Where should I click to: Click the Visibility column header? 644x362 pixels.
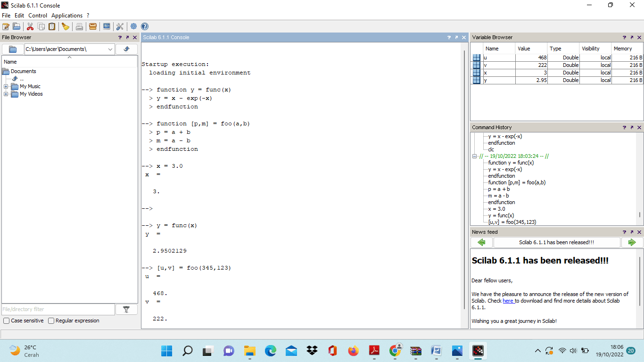tap(595, 49)
